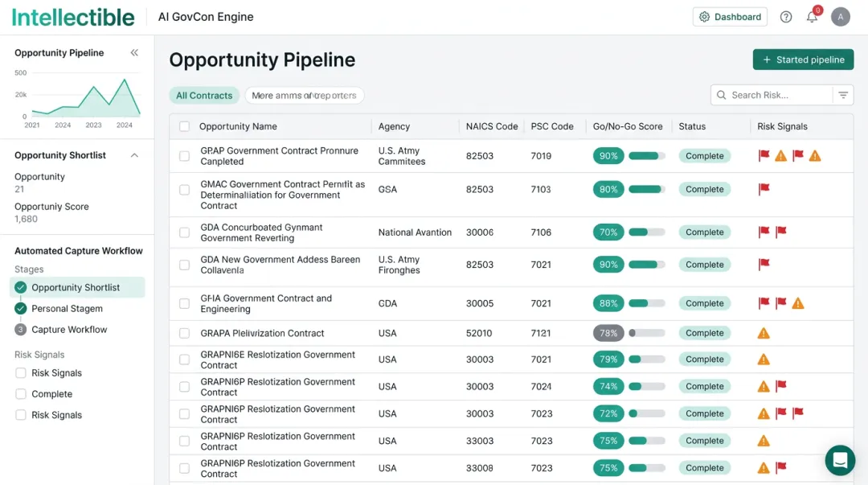Open the Dashboard button

pyautogui.click(x=730, y=17)
